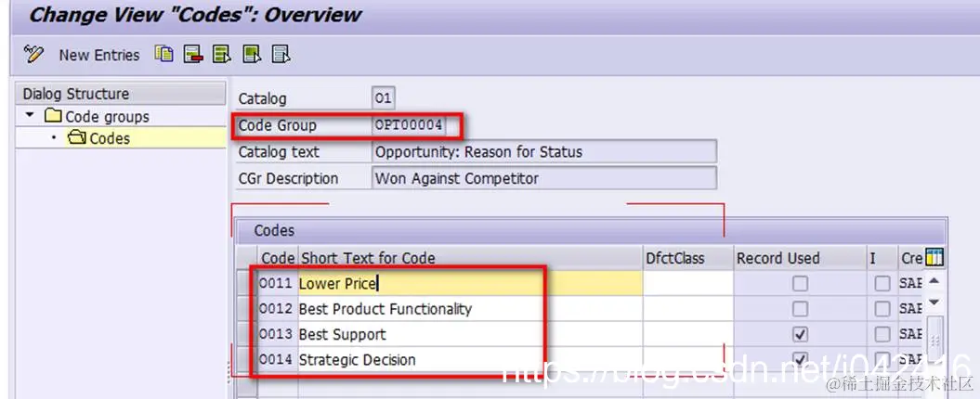Click the DfctClass cell for Best Support
This screenshot has width=980, height=399.
tap(687, 335)
